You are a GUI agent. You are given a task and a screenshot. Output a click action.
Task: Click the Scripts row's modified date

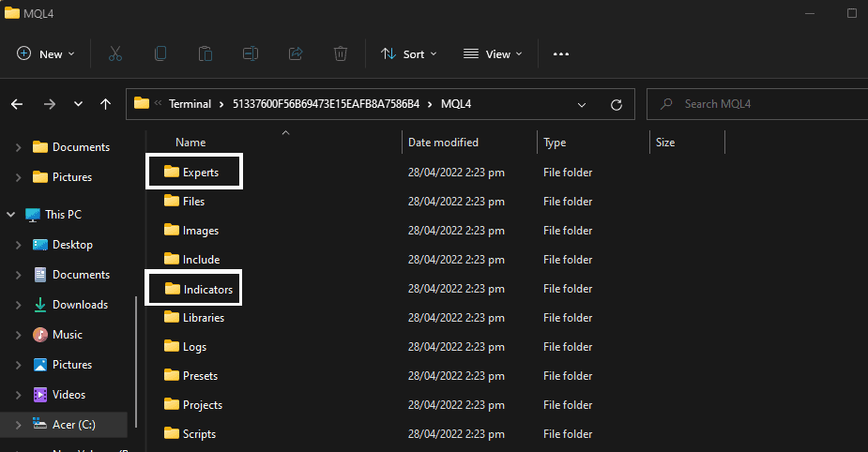coord(456,434)
